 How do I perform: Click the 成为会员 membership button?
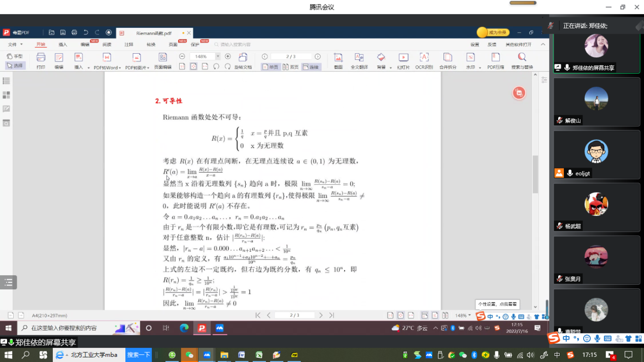point(493,32)
